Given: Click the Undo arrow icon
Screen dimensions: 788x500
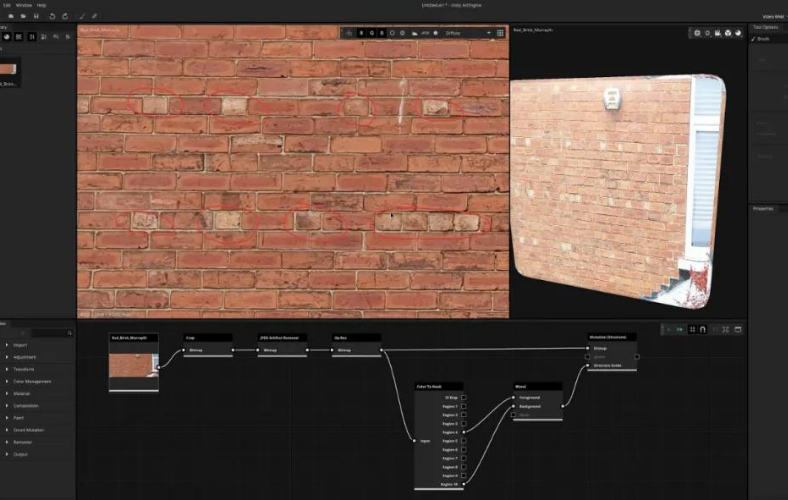Looking at the screenshot, I should [52, 16].
